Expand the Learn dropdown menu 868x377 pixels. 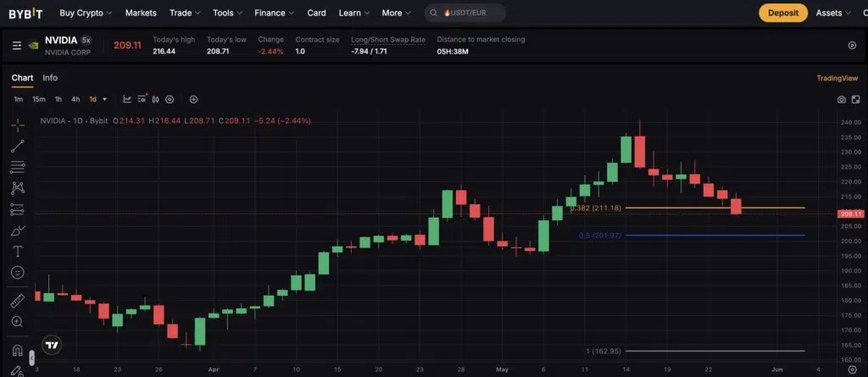(354, 13)
